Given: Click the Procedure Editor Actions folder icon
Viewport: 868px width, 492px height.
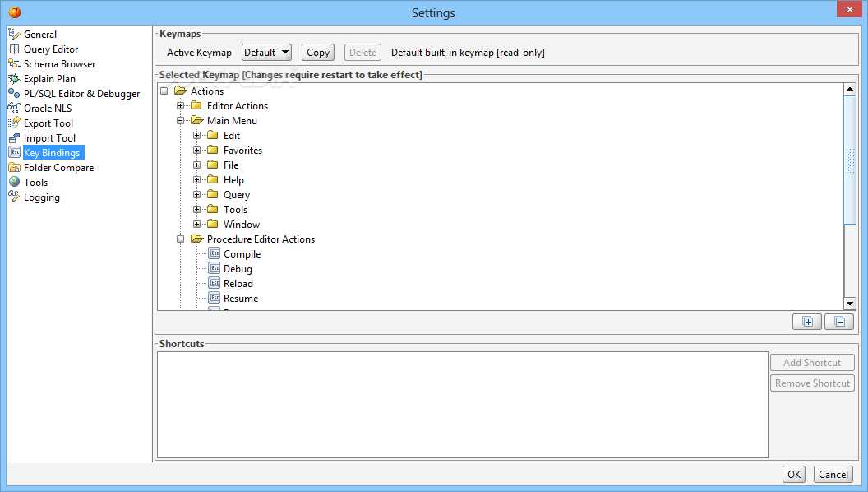Looking at the screenshot, I should [197, 239].
